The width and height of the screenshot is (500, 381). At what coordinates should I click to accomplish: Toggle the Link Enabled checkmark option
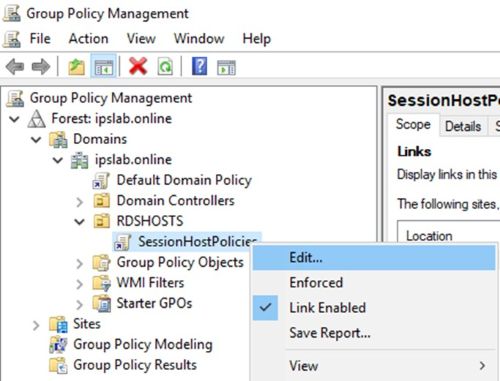point(374,308)
